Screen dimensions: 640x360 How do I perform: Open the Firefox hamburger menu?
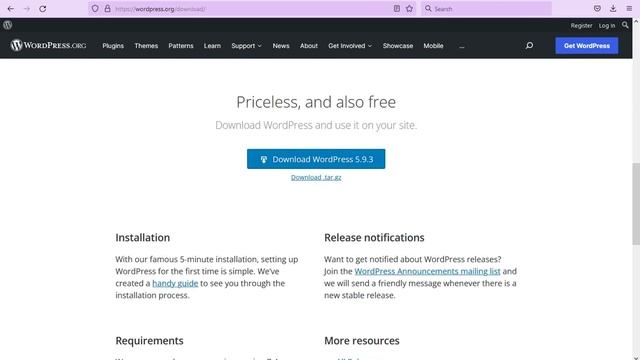629,9
